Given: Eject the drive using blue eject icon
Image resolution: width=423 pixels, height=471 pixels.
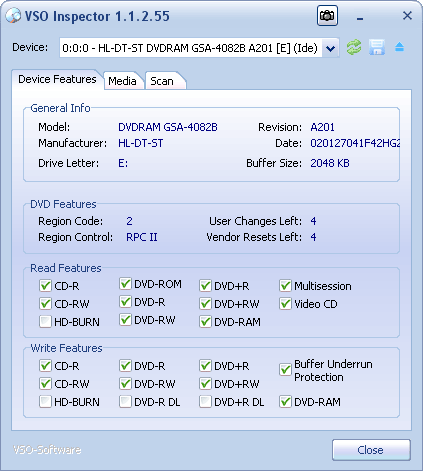Looking at the screenshot, I should click(x=399, y=47).
